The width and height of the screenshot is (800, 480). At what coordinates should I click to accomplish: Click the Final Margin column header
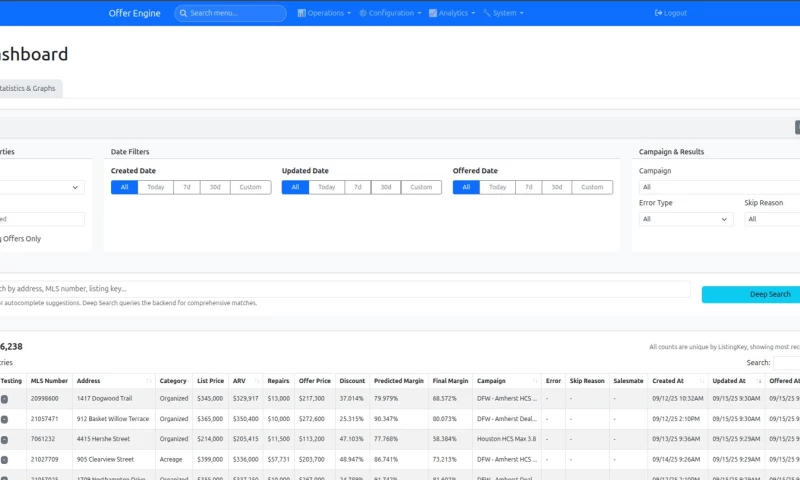tap(450, 381)
